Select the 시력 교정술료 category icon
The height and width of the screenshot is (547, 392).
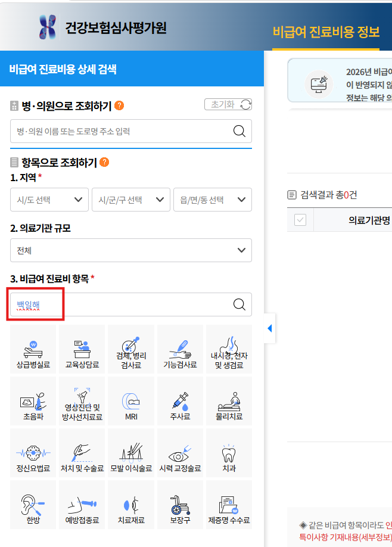point(180,453)
